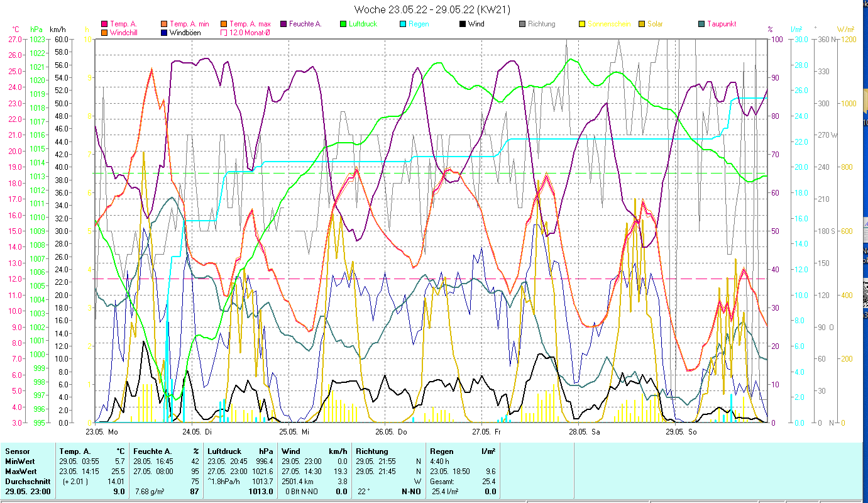The image size is (868, 503).
Task: Click the cyan Regen legend swatch
Action: click(403, 24)
